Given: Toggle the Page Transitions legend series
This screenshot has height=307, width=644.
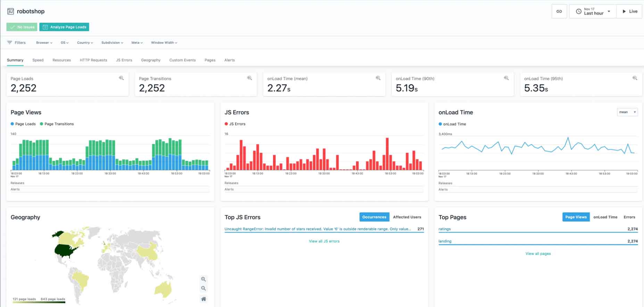Looking at the screenshot, I should [x=57, y=124].
